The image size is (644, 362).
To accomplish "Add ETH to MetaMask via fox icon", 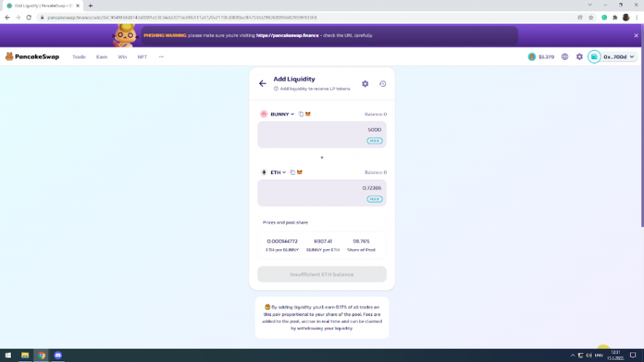I will pos(299,173).
